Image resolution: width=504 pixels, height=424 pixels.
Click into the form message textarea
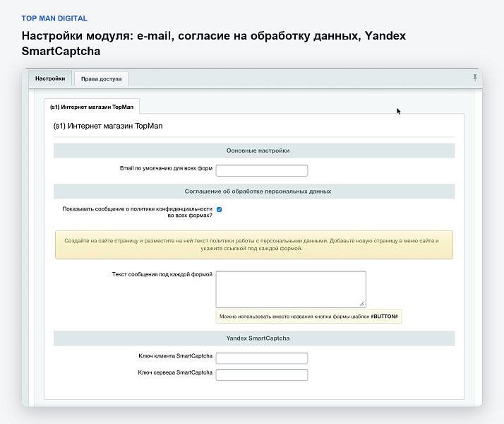pos(291,290)
